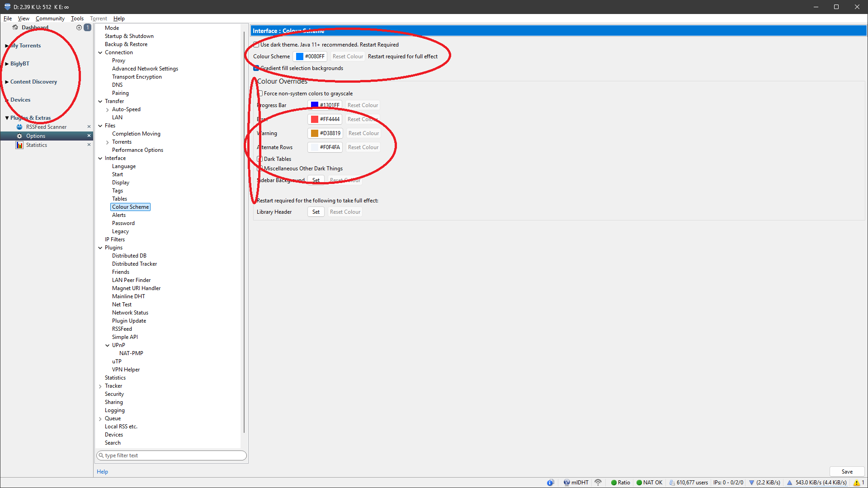Click the green Ratio status indicator
868x488 pixels.
[614, 483]
